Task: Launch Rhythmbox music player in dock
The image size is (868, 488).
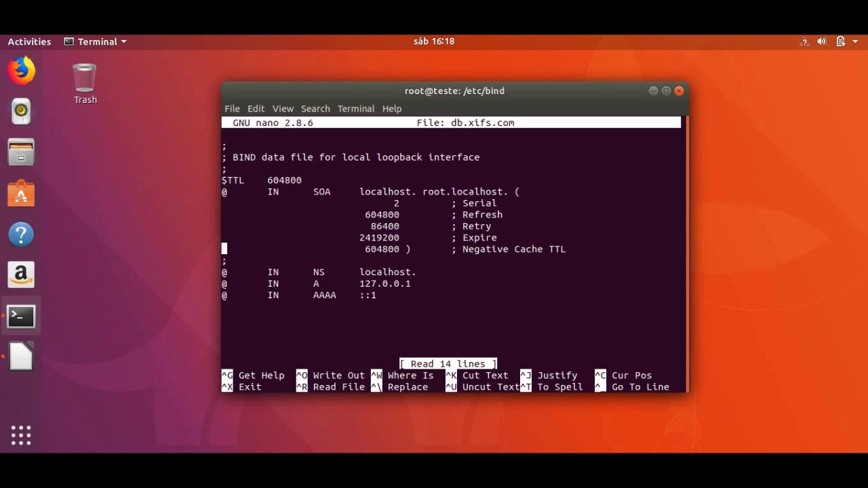Action: tap(21, 111)
